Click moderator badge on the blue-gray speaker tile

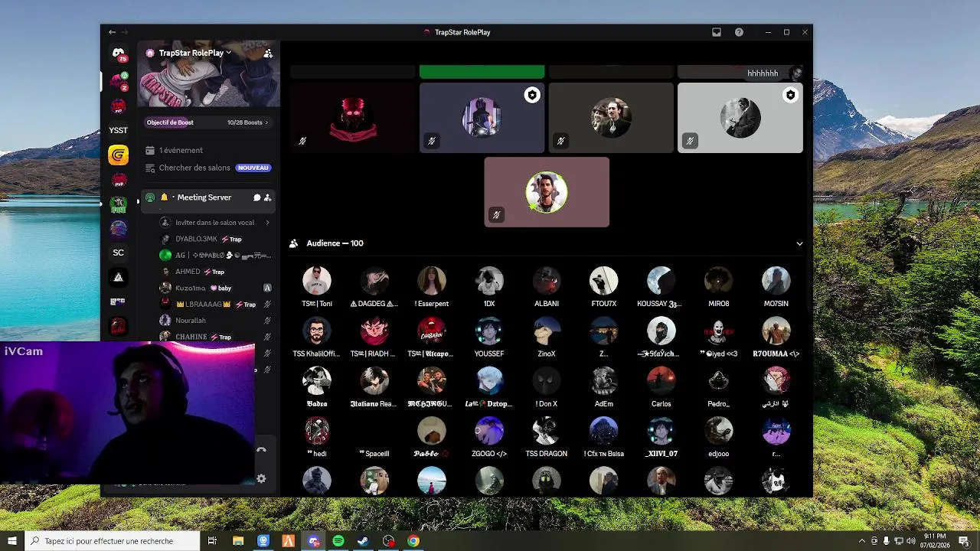pyautogui.click(x=532, y=95)
